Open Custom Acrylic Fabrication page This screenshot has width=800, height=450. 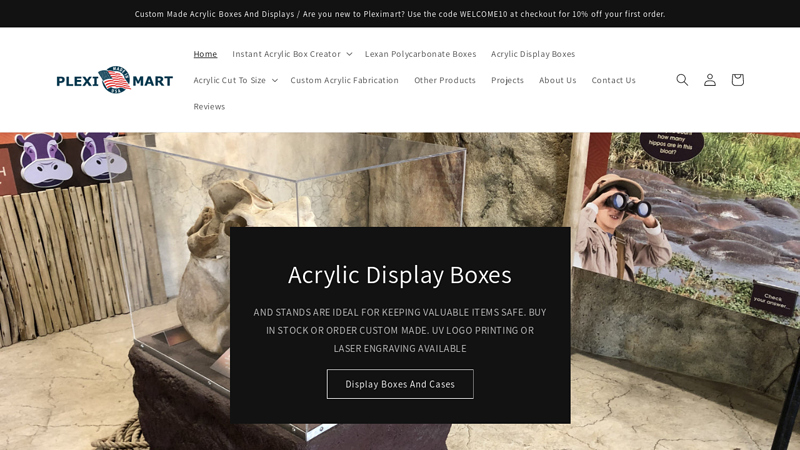coord(344,80)
